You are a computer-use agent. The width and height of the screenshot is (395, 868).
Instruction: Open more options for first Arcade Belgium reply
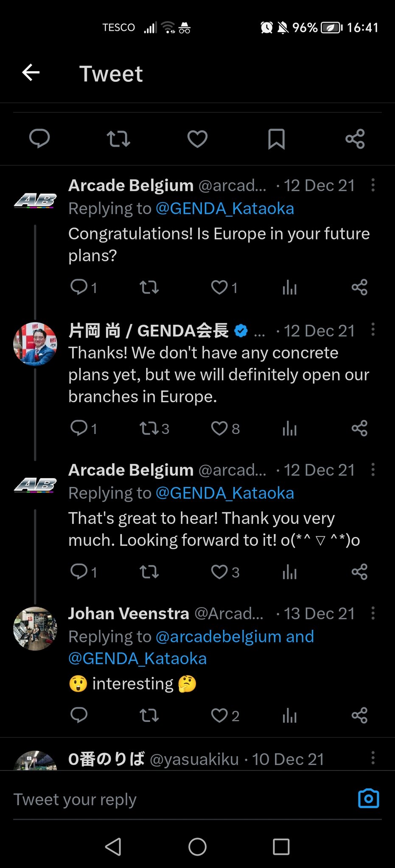click(x=373, y=185)
